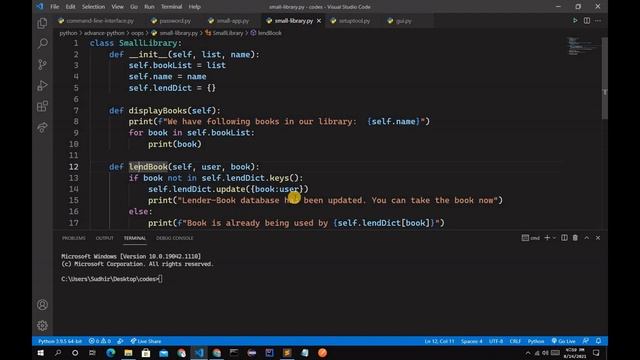The width and height of the screenshot is (640, 360).
Task: Open the Extensions view
Action: tap(42, 107)
